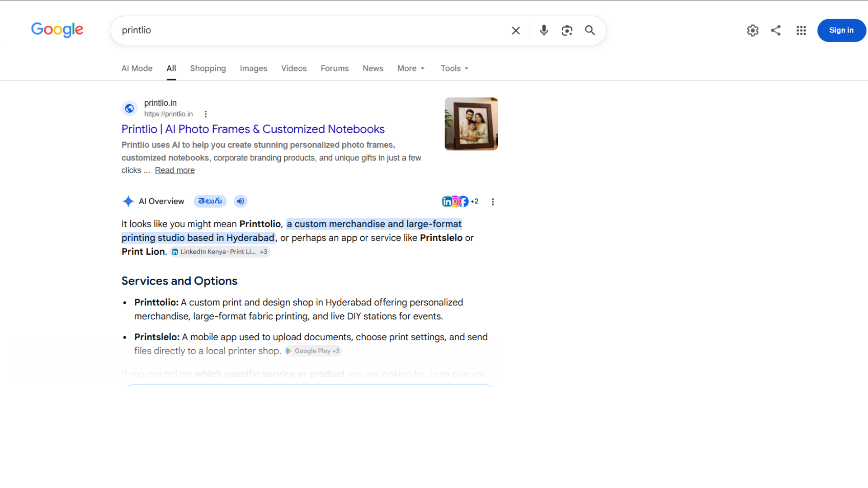Open quick settings gear icon
This screenshot has height=488, width=868.
point(753,30)
